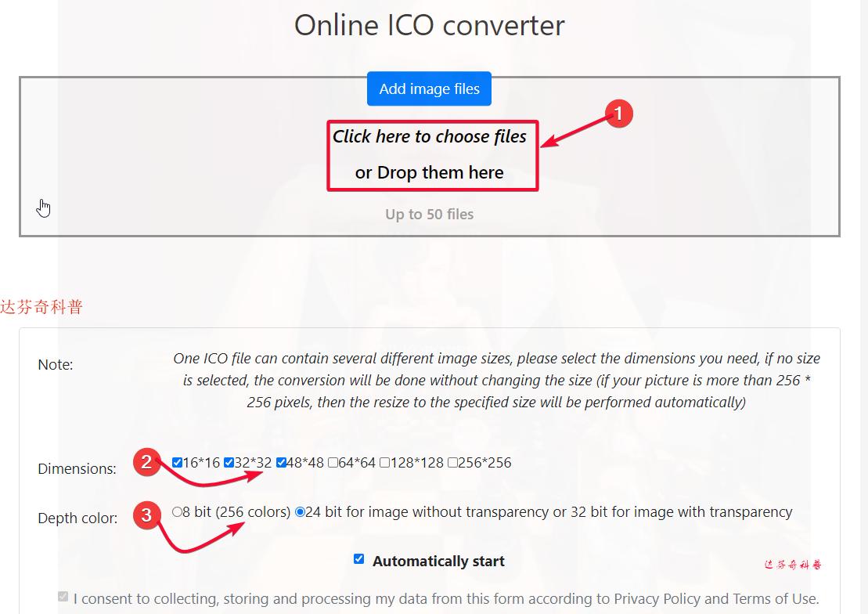Toggle the Automatically start checkbox

coord(359,560)
